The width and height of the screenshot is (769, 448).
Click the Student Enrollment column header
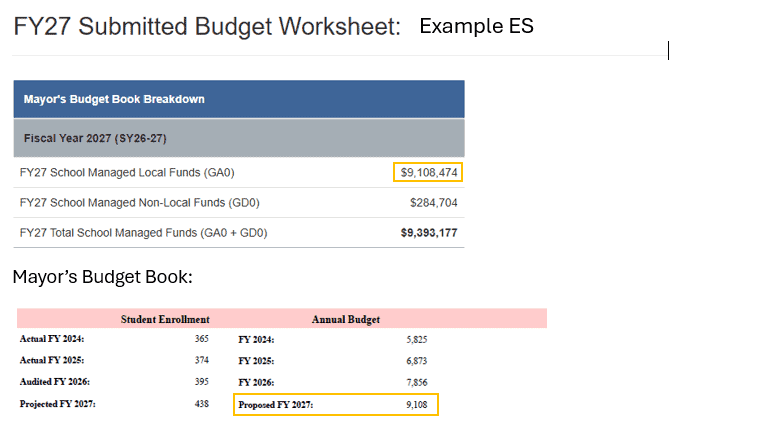pyautogui.click(x=165, y=319)
